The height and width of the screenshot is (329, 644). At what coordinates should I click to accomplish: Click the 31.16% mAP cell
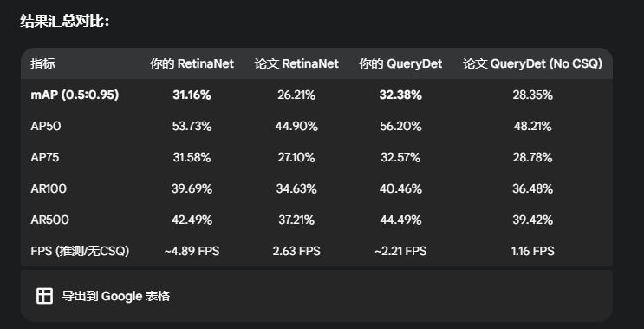[x=192, y=95]
